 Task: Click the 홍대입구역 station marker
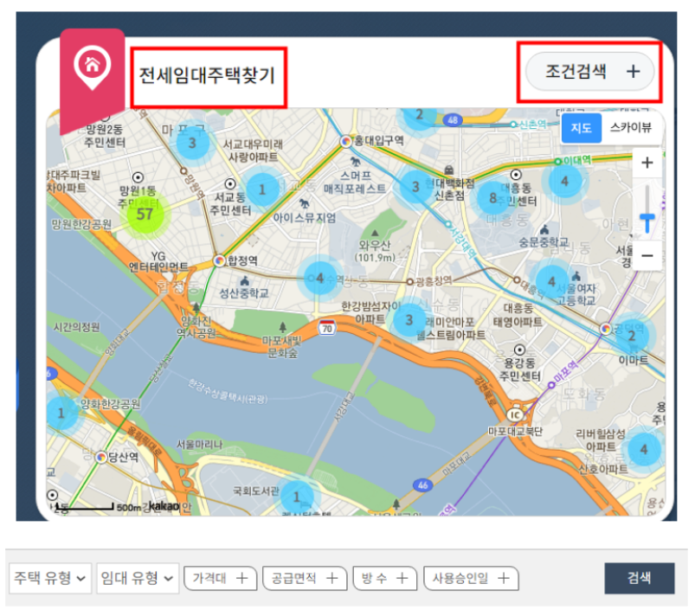click(346, 141)
